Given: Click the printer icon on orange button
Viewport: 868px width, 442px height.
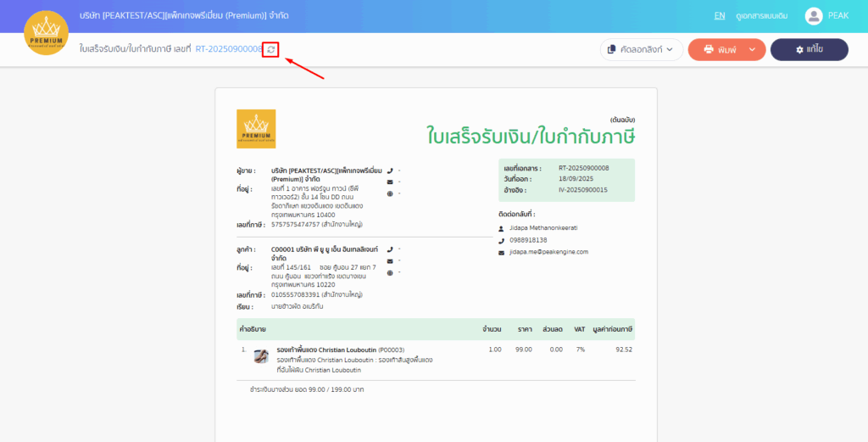Looking at the screenshot, I should 707,50.
